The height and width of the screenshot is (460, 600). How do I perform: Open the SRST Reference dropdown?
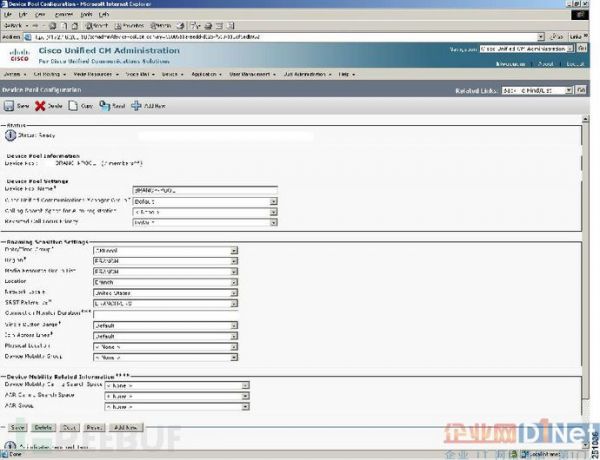coord(165,303)
